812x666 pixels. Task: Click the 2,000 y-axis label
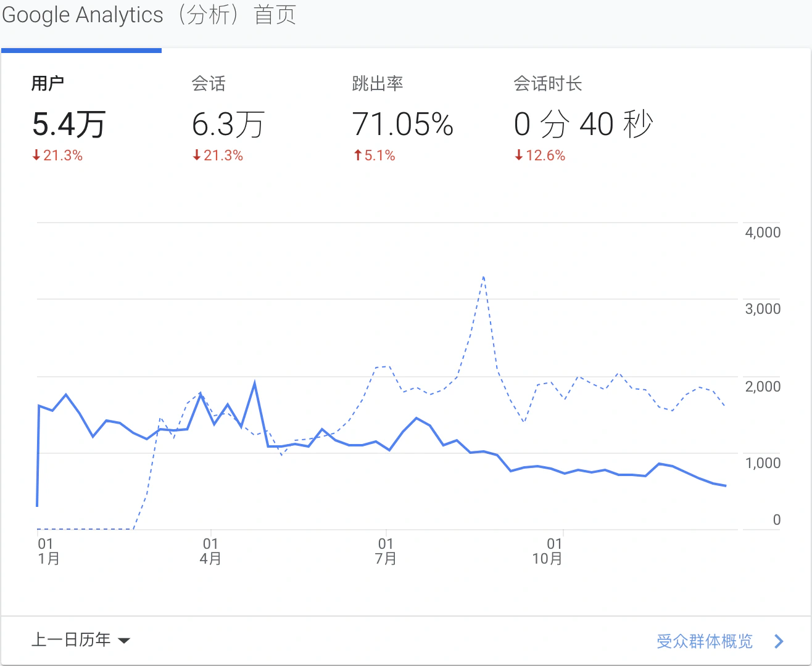(x=763, y=387)
